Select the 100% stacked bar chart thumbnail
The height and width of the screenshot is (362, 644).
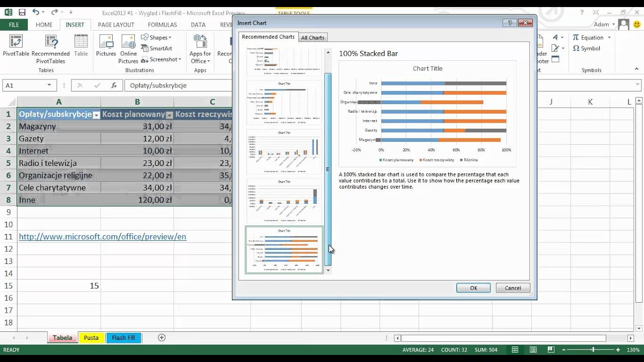(x=284, y=250)
